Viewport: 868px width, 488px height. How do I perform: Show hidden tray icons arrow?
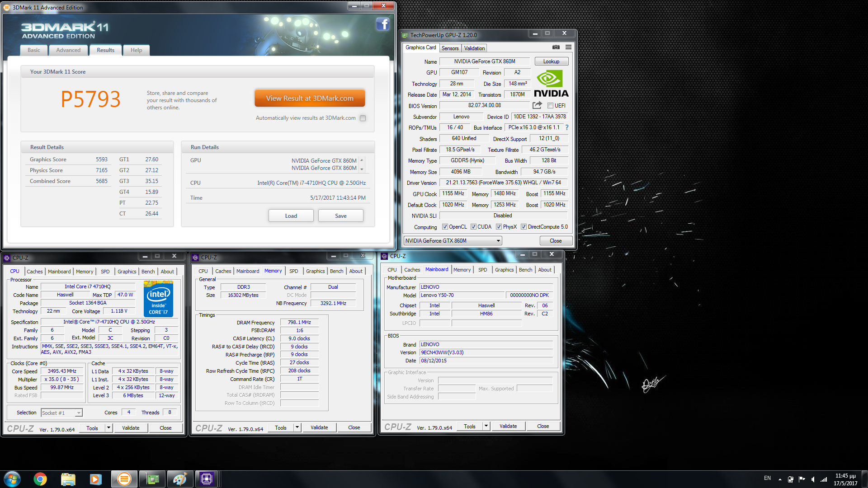pos(780,479)
